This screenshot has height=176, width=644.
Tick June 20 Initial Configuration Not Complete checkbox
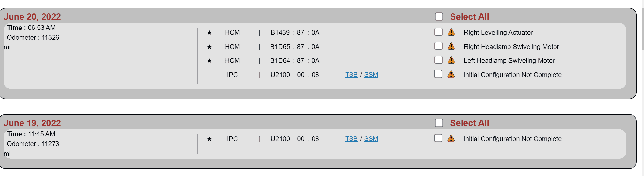[x=438, y=74]
